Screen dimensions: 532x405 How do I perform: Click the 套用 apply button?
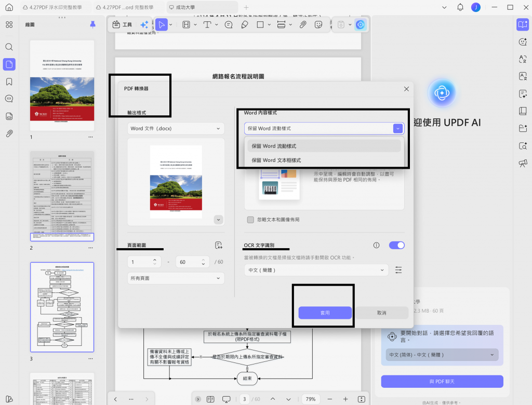(x=325, y=313)
